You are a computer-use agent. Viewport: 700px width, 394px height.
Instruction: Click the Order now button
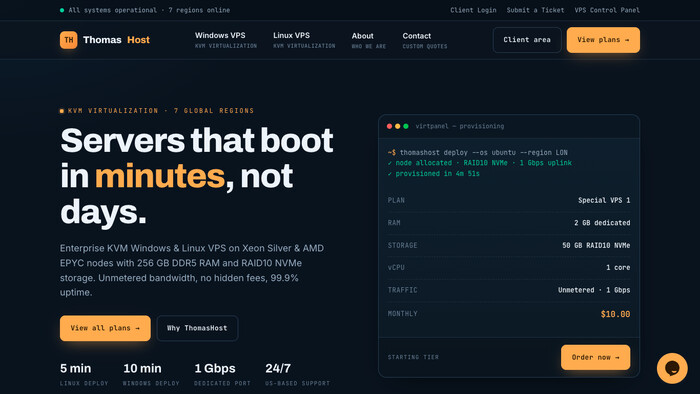pos(596,357)
